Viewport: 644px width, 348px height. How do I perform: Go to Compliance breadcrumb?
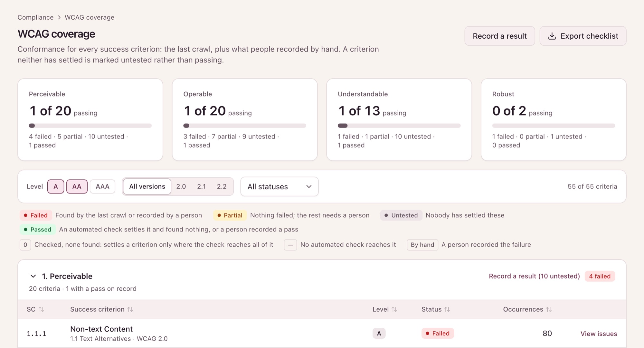(35, 17)
